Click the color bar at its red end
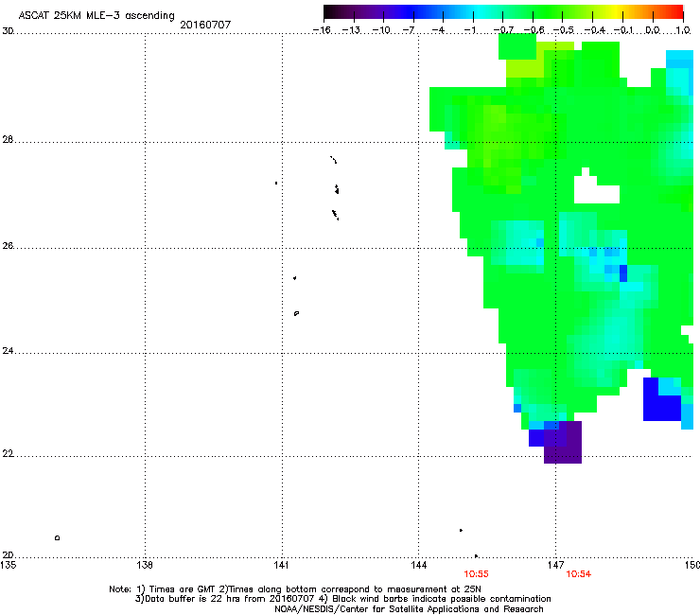 (677, 12)
